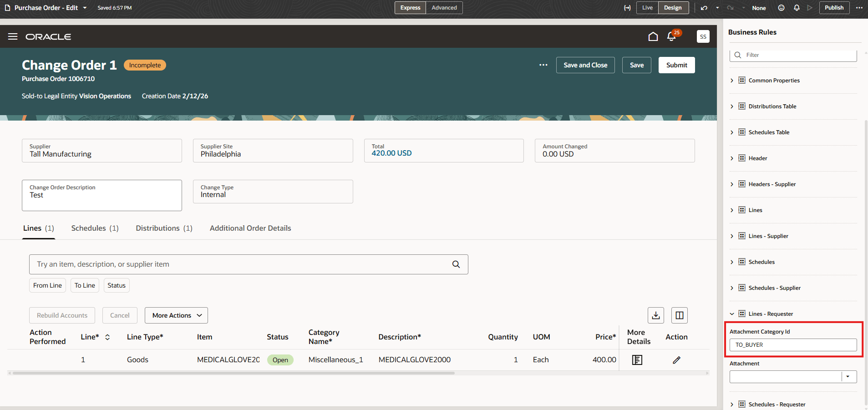Click the feedback smiley icon in the top bar
The width and height of the screenshot is (868, 410).
[x=781, y=8]
